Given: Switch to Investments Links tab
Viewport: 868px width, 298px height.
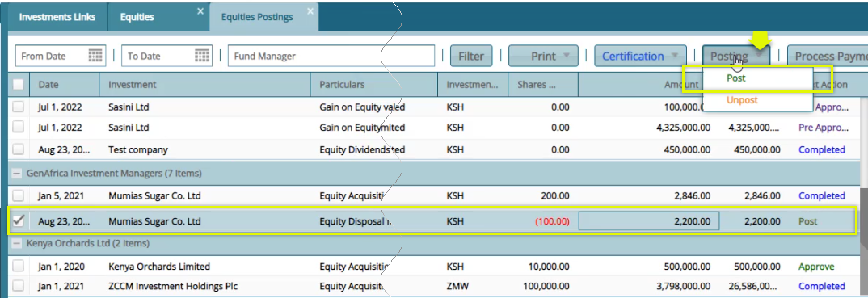Looking at the screenshot, I should [57, 17].
